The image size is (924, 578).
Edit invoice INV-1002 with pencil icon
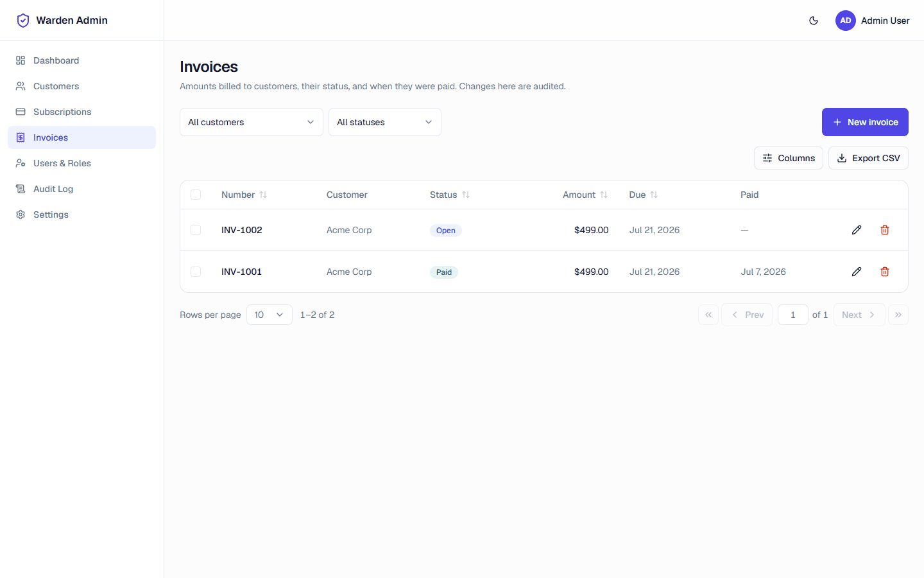[857, 230]
